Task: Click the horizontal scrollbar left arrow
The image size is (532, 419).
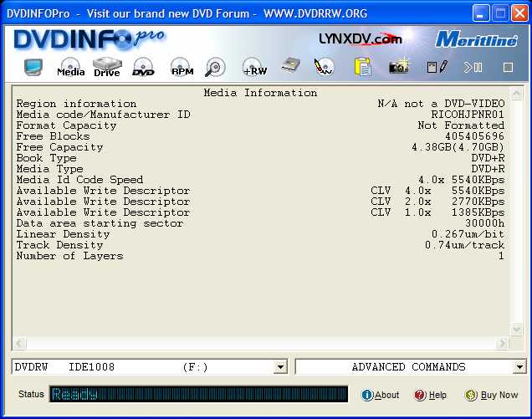Action: click(19, 344)
